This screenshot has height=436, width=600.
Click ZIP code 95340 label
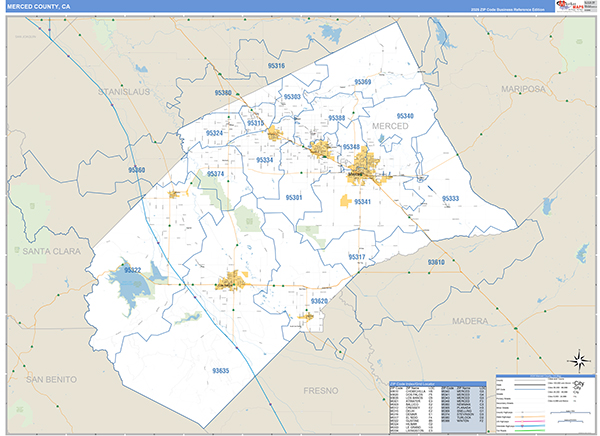coord(432,116)
